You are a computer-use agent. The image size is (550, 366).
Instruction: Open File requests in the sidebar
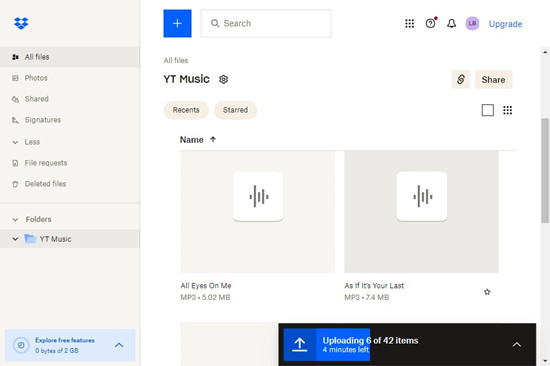(x=70, y=163)
